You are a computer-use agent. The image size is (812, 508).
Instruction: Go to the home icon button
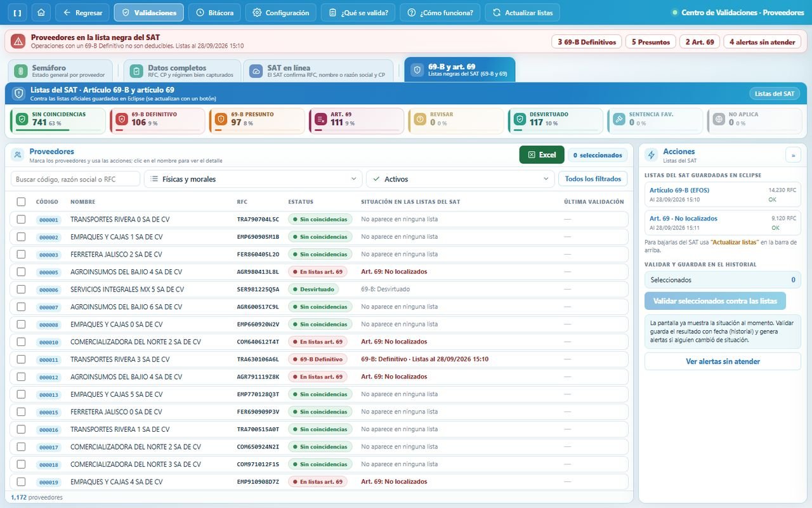(x=41, y=13)
